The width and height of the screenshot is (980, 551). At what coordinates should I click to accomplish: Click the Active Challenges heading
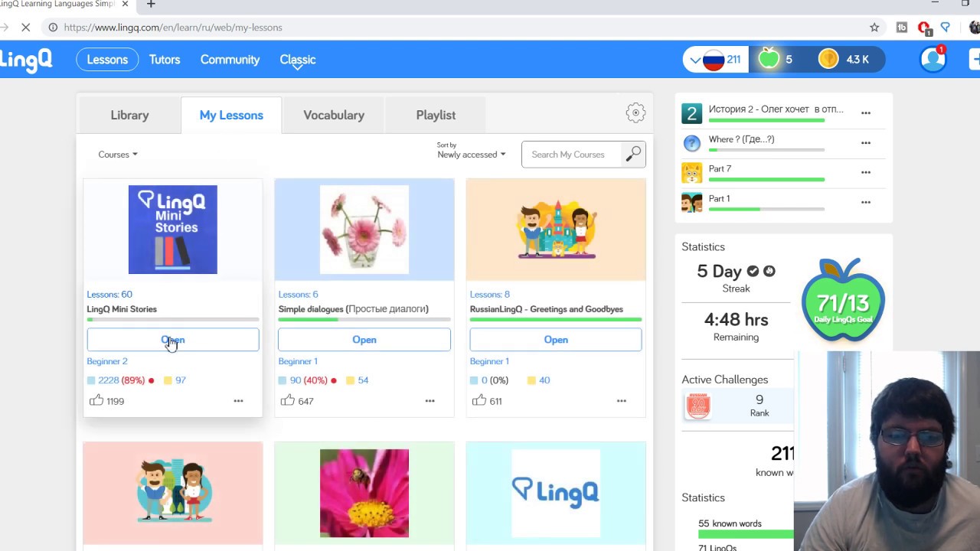[x=725, y=380]
